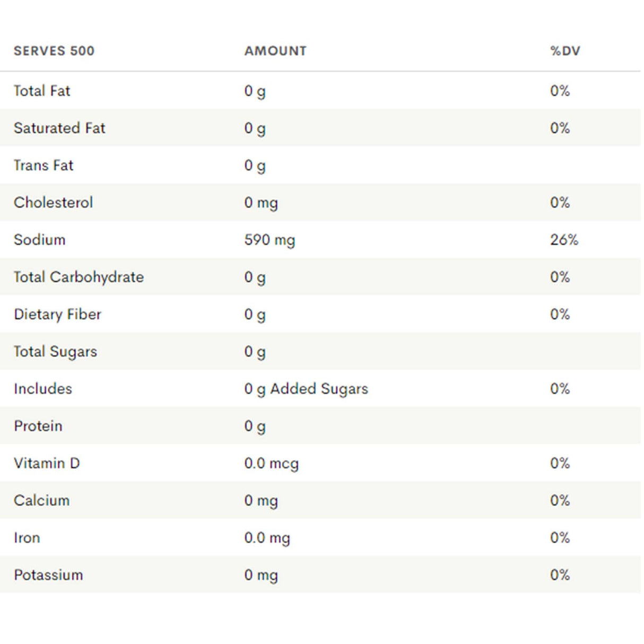Click the Includes row label

(x=42, y=389)
